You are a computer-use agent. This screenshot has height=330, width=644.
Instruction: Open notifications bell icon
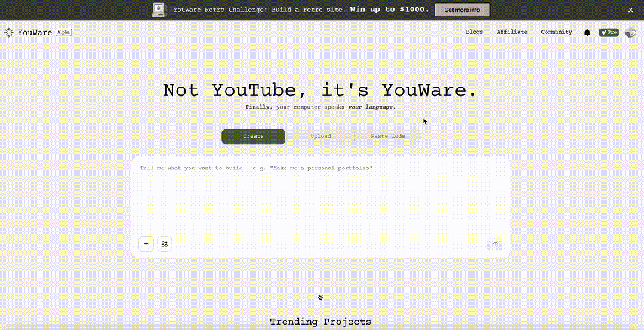[587, 33]
